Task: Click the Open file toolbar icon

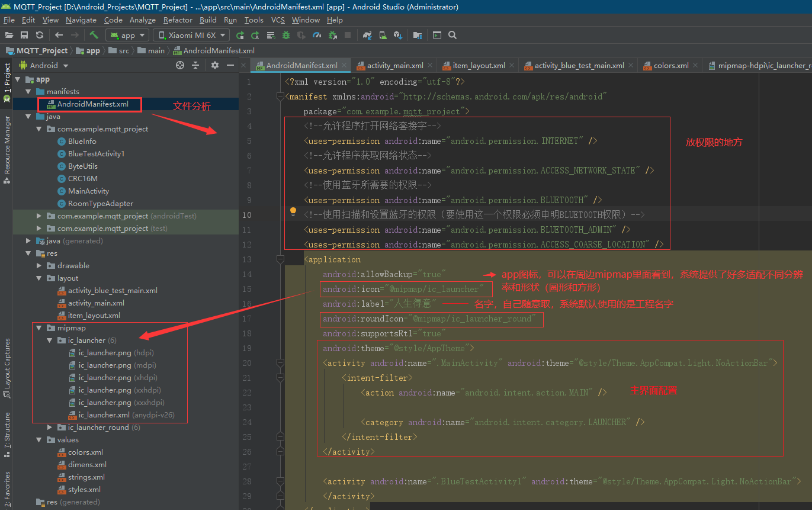Action: (9, 35)
